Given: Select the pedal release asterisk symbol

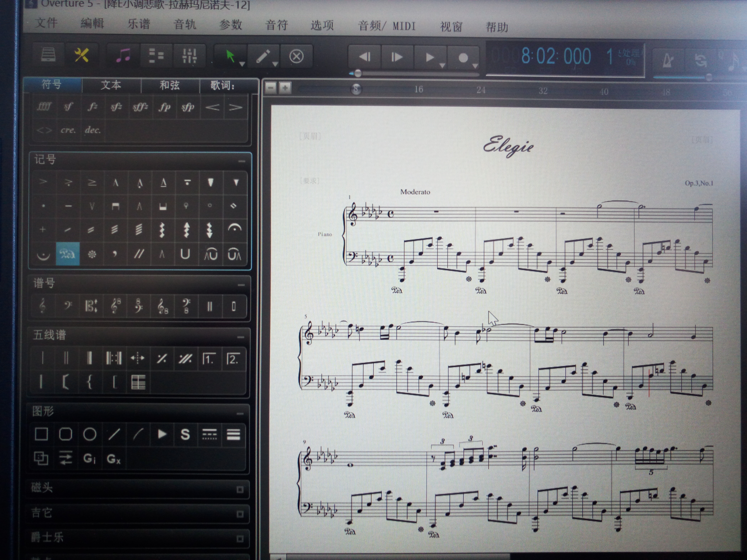Looking at the screenshot, I should (92, 254).
